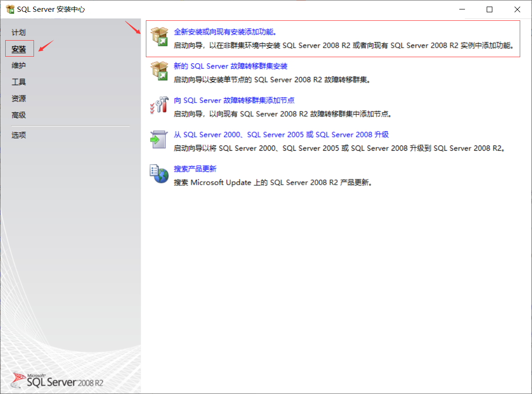Close the SQL Server 安装中心 window

(517, 9)
